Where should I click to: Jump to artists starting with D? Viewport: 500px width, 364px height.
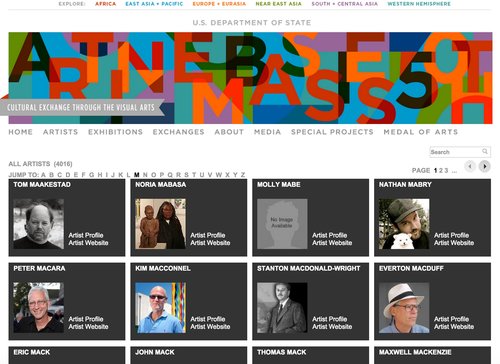point(68,175)
